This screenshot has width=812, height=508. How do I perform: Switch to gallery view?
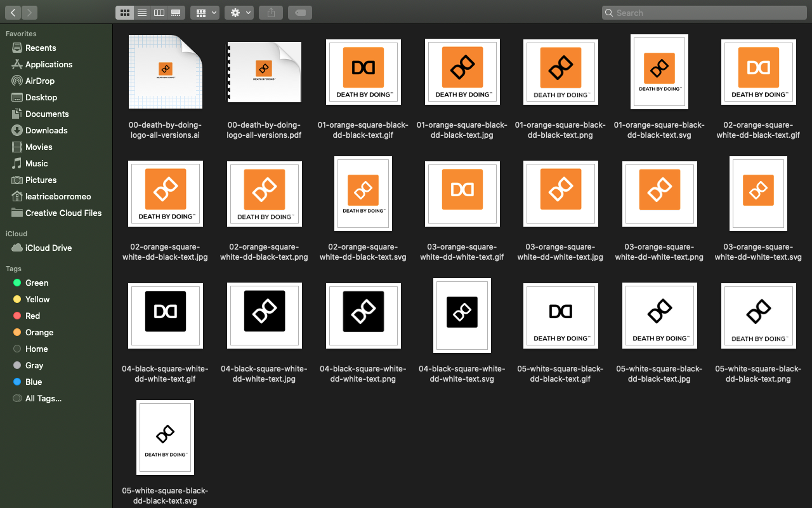(x=176, y=12)
